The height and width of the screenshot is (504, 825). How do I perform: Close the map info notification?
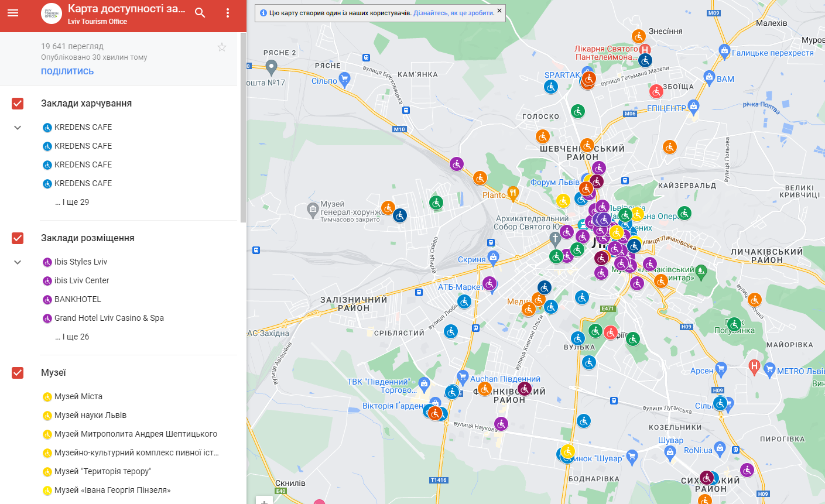(499, 11)
